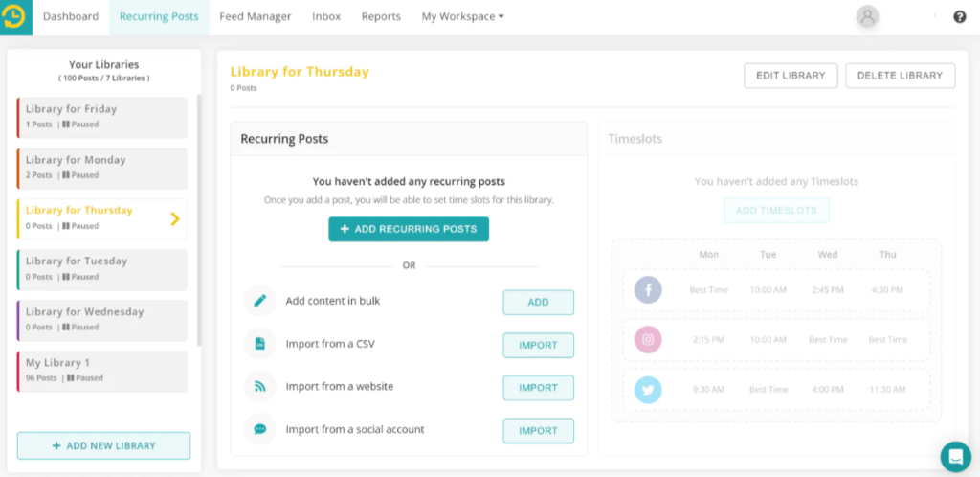The width and height of the screenshot is (980, 477).
Task: Click the Facebook icon in Timeslots
Action: click(x=648, y=290)
